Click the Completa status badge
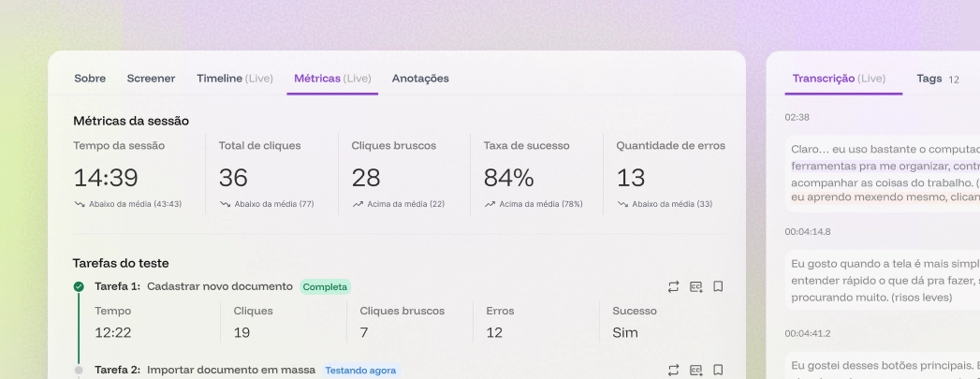The image size is (980, 379). pos(325,286)
